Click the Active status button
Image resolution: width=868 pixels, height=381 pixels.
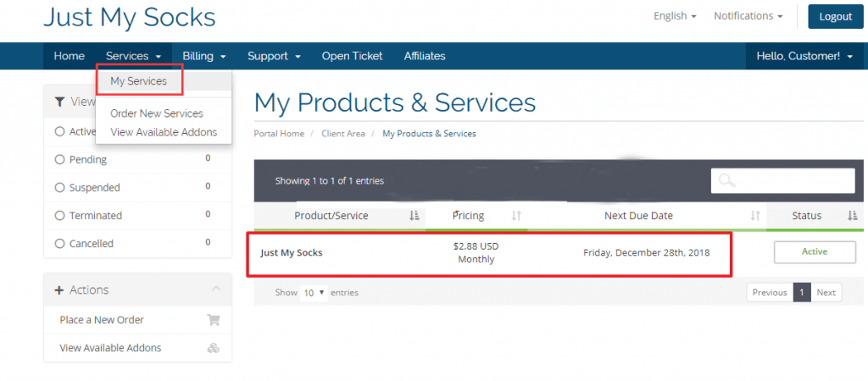[815, 252]
